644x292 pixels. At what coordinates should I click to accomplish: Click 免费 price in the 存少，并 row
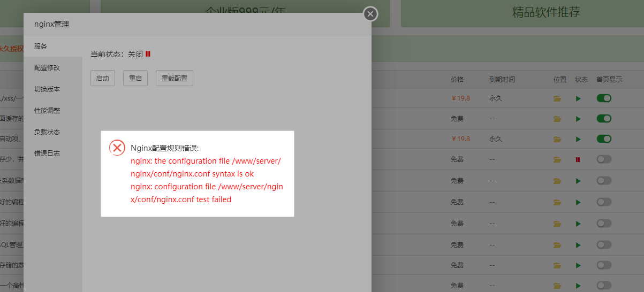tap(457, 159)
